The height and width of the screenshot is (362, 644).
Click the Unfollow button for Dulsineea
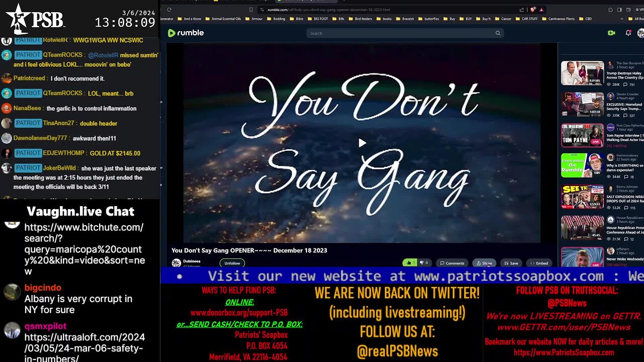point(232,263)
